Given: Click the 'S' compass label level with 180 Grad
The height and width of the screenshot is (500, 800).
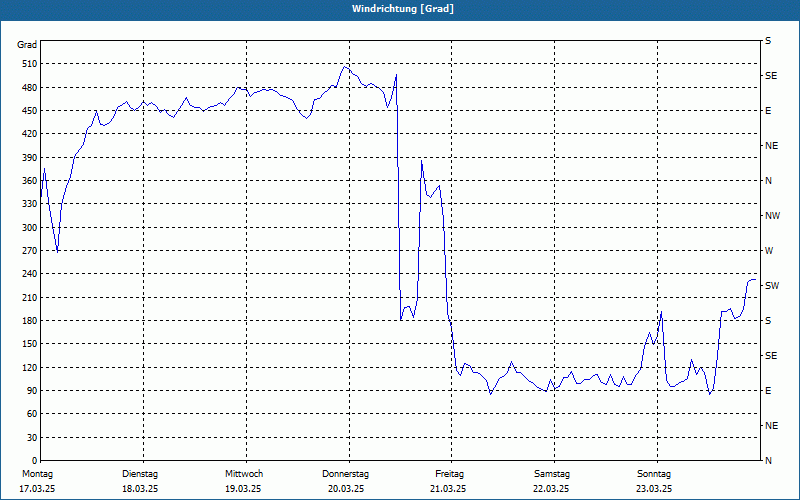Looking at the screenshot, I should pyautogui.click(x=768, y=321).
